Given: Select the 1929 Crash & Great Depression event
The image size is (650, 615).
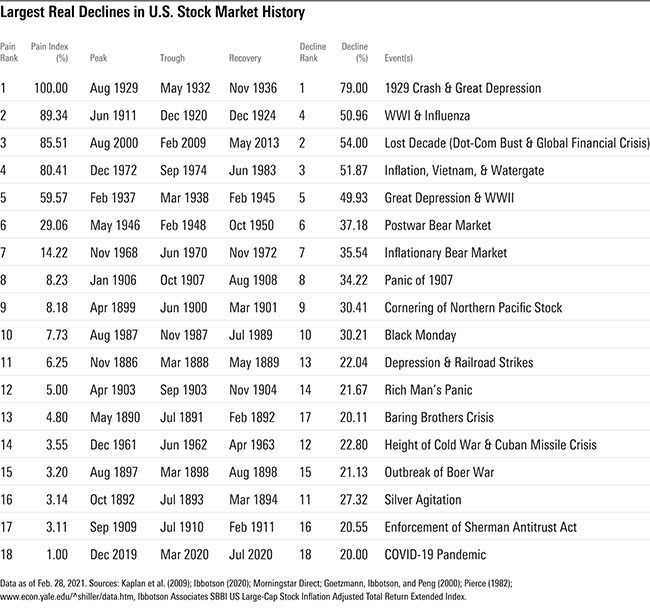Looking at the screenshot, I should pyautogui.click(x=462, y=88).
